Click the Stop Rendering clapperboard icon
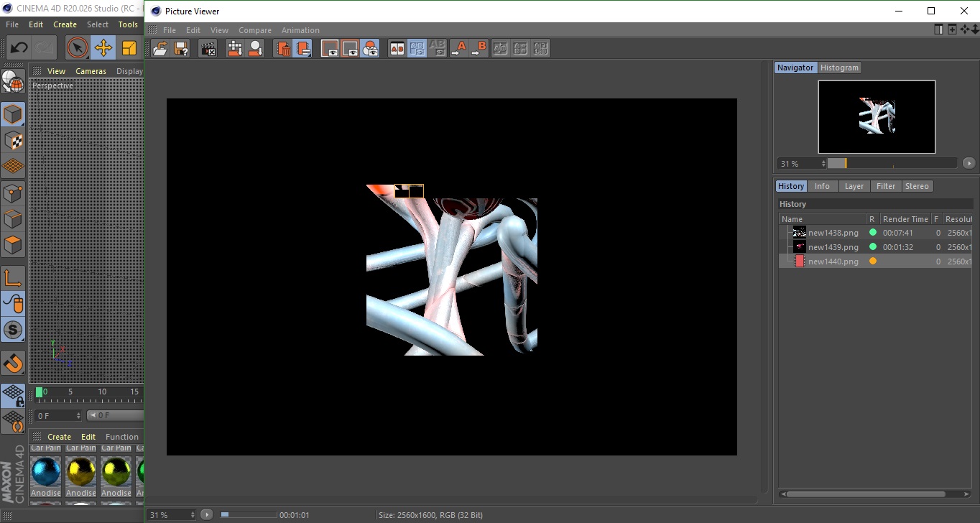The height and width of the screenshot is (523, 980). pyautogui.click(x=208, y=48)
